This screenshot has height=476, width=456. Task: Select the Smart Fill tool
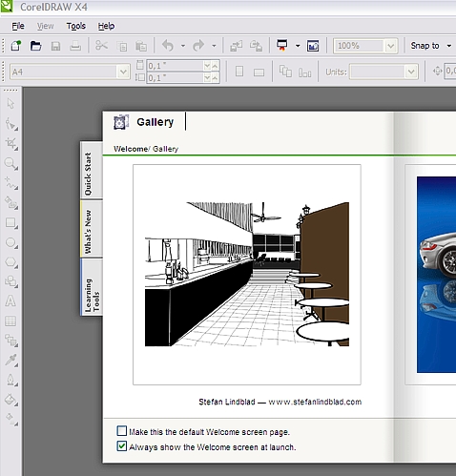[11, 203]
